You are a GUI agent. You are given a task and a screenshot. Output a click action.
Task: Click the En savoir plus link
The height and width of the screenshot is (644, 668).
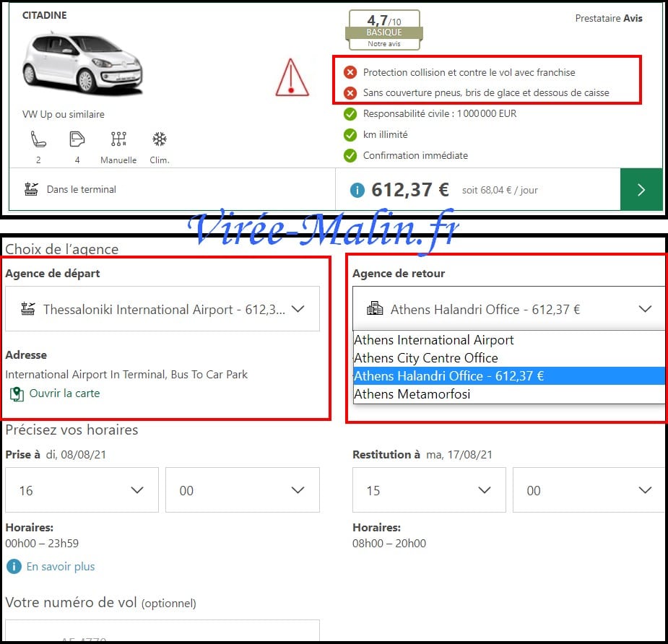[61, 567]
